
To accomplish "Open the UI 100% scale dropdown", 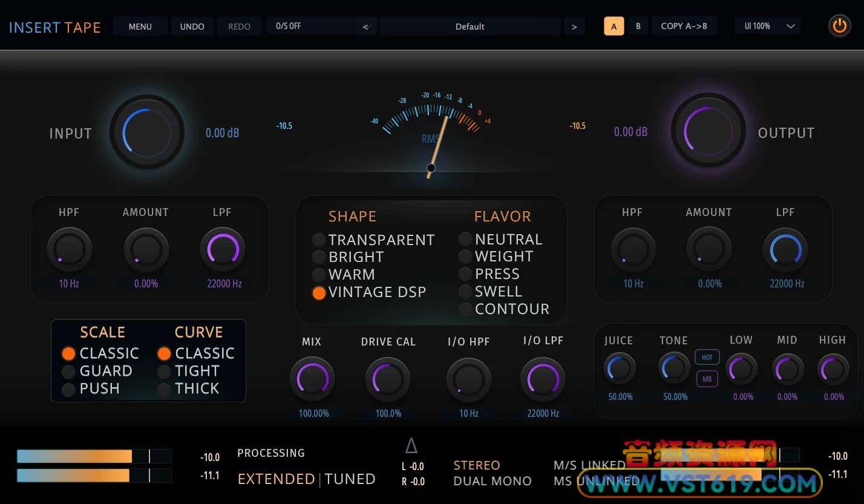I will coord(768,26).
